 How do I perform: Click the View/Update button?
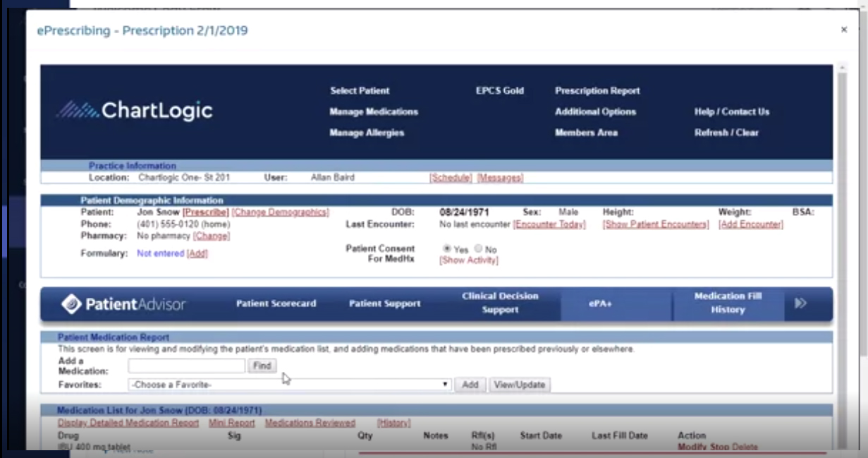pos(520,385)
